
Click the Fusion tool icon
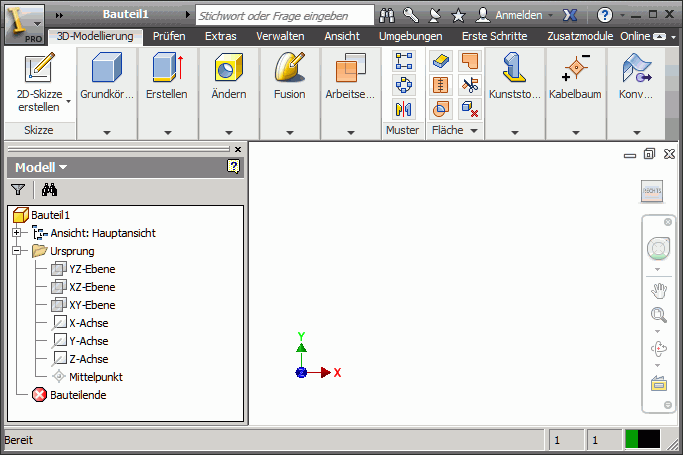289,69
